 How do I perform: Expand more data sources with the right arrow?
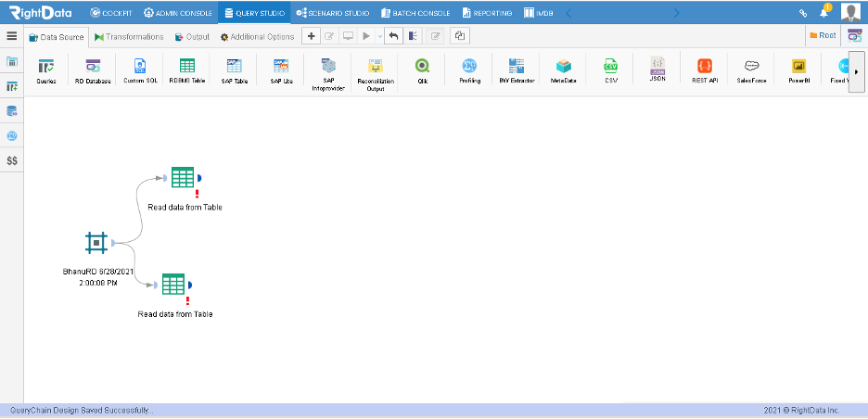click(856, 71)
